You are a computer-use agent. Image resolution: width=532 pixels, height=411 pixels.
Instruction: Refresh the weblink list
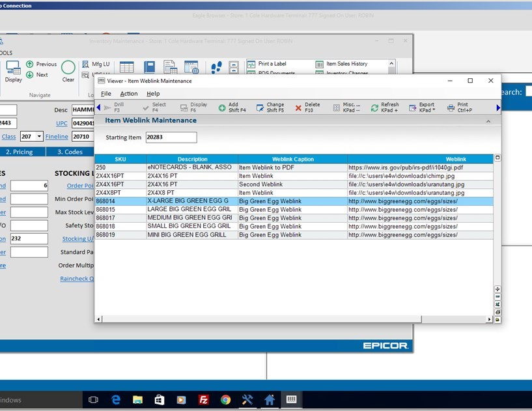coord(384,107)
